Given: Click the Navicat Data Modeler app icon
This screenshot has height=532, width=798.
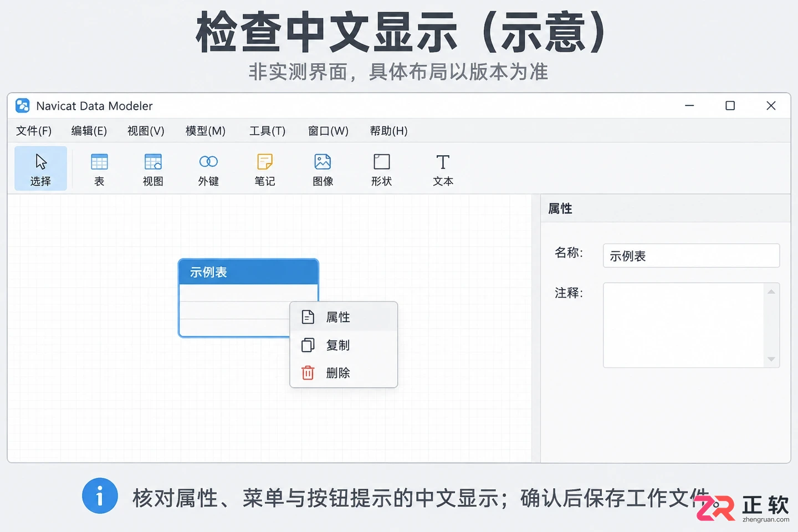Looking at the screenshot, I should (x=23, y=105).
